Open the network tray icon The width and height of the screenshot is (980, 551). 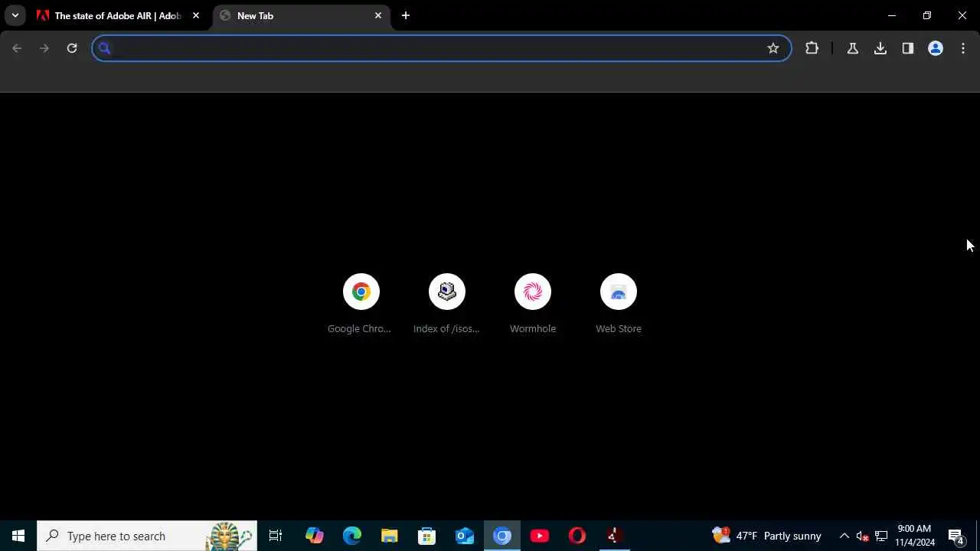[881, 536]
